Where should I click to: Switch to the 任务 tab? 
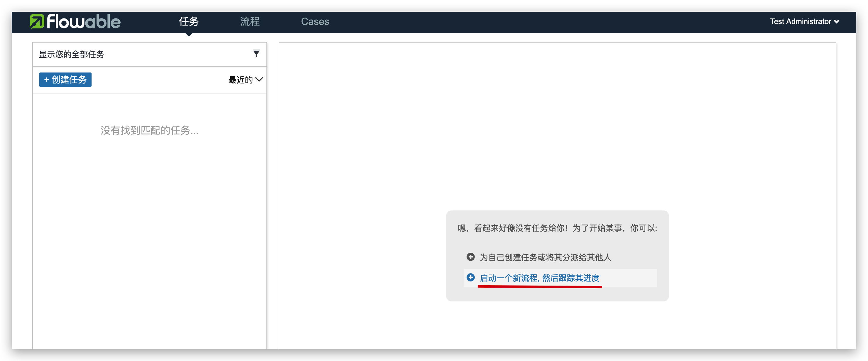(189, 22)
